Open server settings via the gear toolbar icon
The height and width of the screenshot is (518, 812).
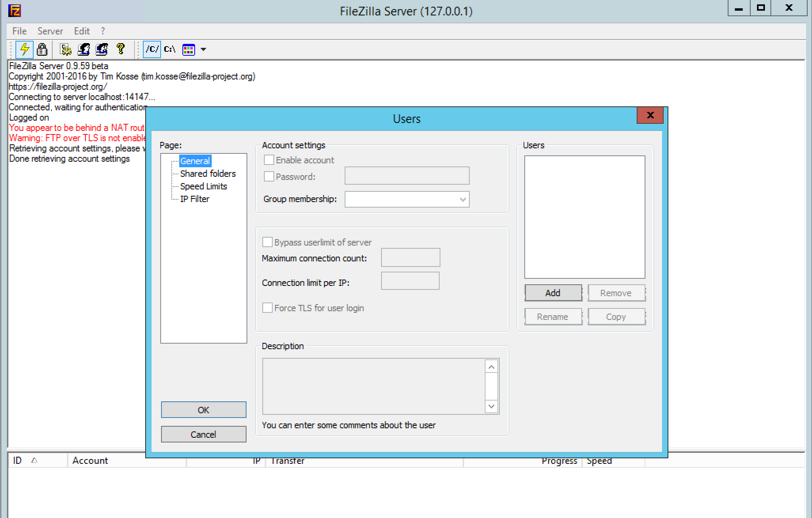pyautogui.click(x=66, y=49)
